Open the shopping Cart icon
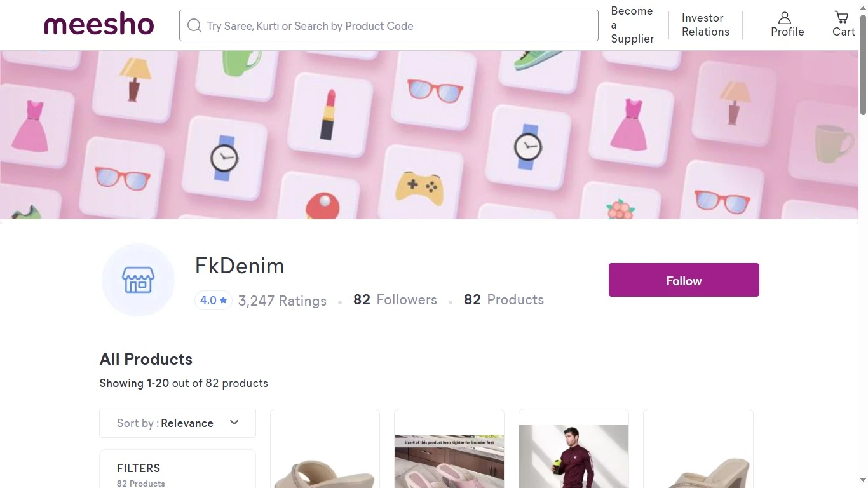The image size is (868, 488). pos(843,25)
